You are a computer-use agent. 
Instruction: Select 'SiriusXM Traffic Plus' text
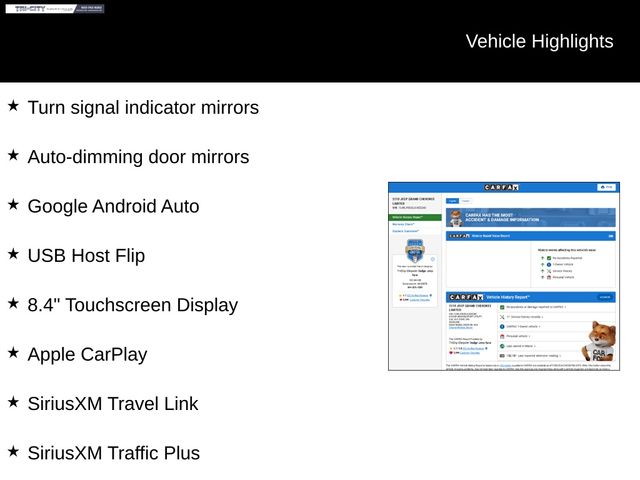tap(114, 453)
